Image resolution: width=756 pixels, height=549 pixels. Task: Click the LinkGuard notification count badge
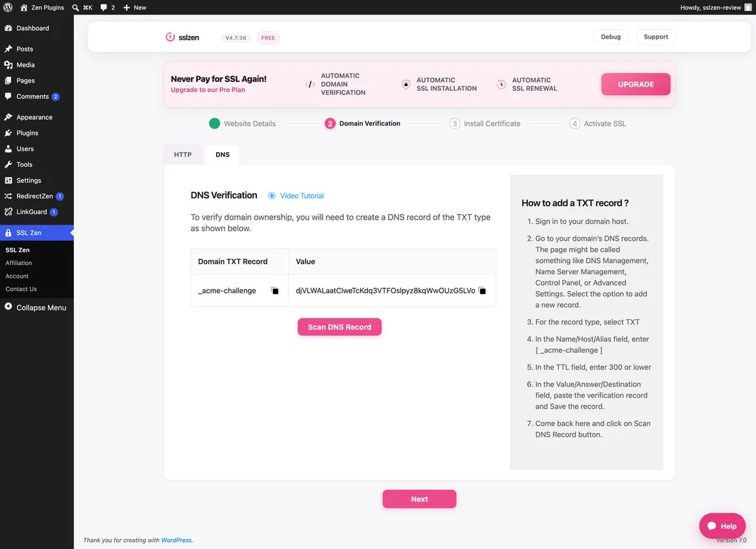click(x=54, y=212)
